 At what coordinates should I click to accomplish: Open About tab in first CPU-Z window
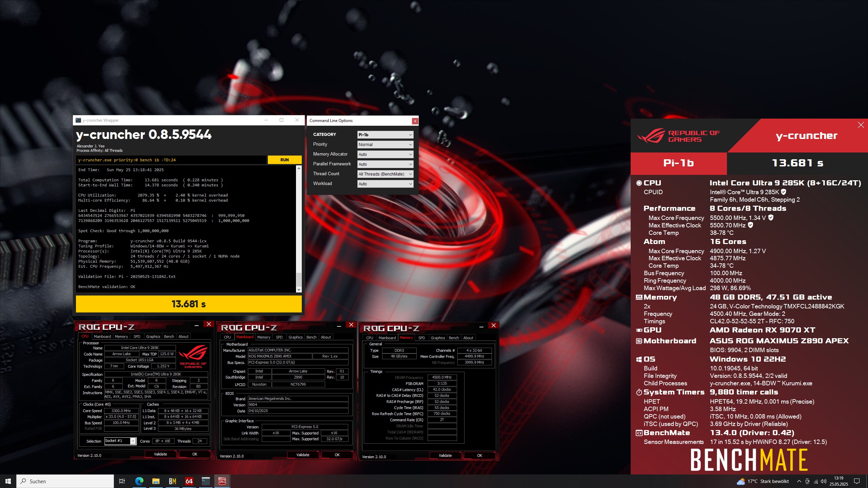183,337
